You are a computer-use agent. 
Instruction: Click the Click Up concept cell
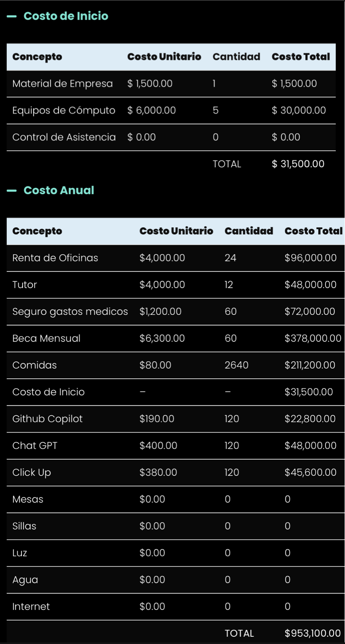click(32, 472)
